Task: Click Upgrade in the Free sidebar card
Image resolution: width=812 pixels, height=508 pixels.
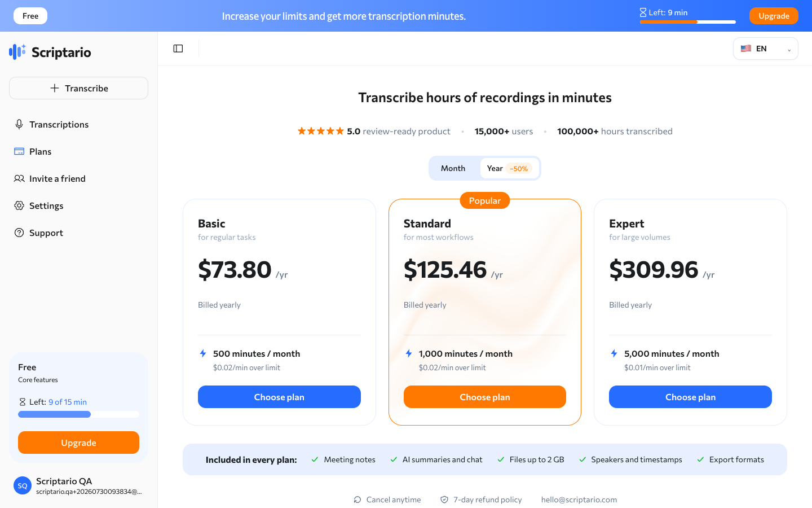Action: coord(78,443)
